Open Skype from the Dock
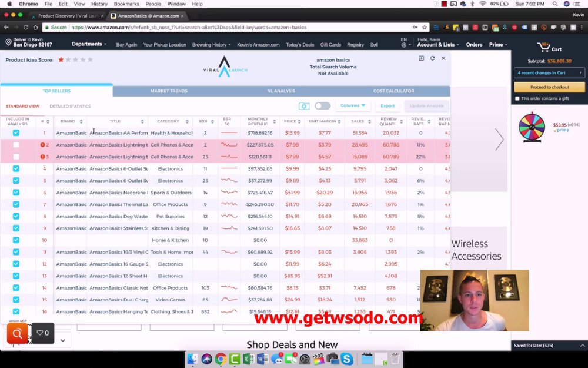588x368 pixels. tap(347, 359)
